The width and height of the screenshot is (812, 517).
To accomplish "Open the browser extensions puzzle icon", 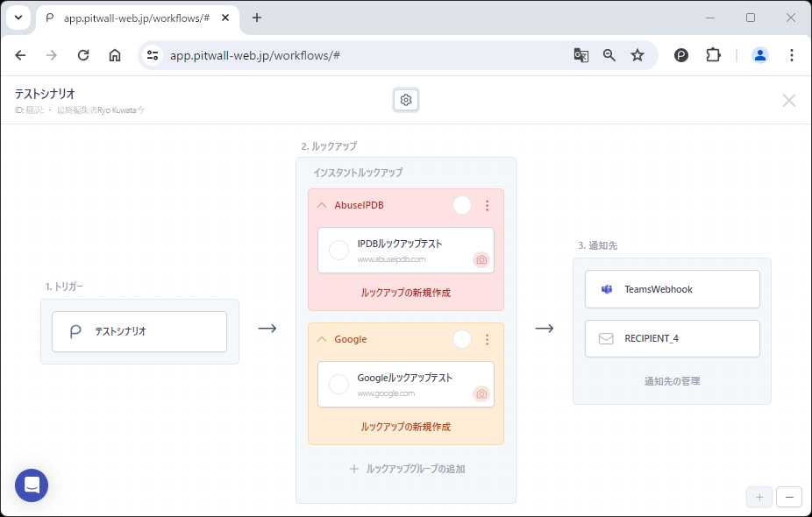I will pyautogui.click(x=713, y=55).
